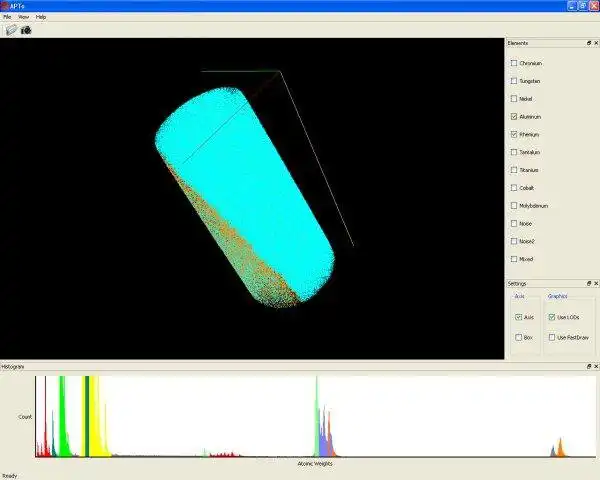Float the Elements panel with its undock icon
Screen dimensions: 600x480
[589, 43]
